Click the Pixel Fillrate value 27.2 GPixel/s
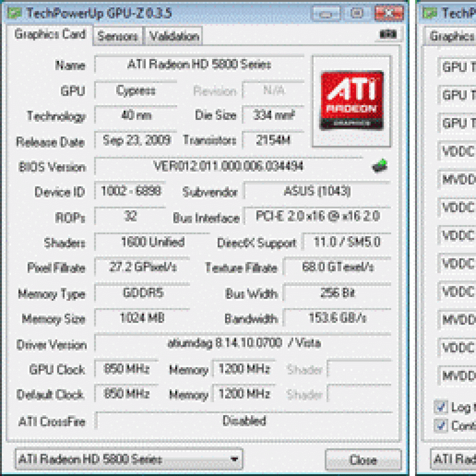The image size is (476, 476). (142, 267)
